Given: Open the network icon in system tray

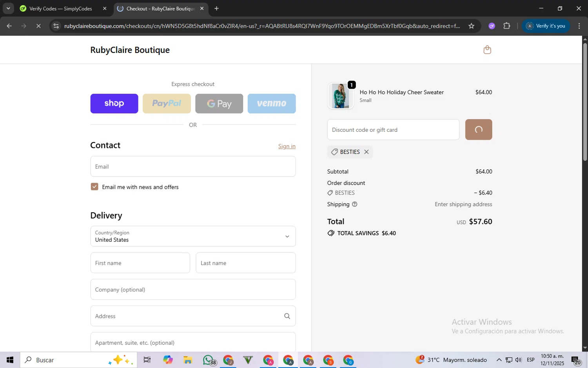Looking at the screenshot, I should point(509,360).
